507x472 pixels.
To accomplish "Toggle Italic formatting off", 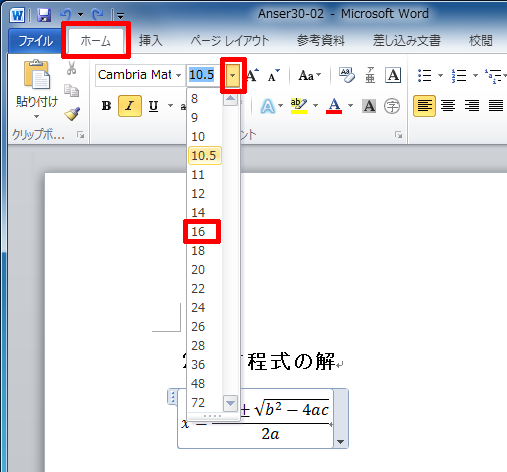I will pyautogui.click(x=130, y=106).
